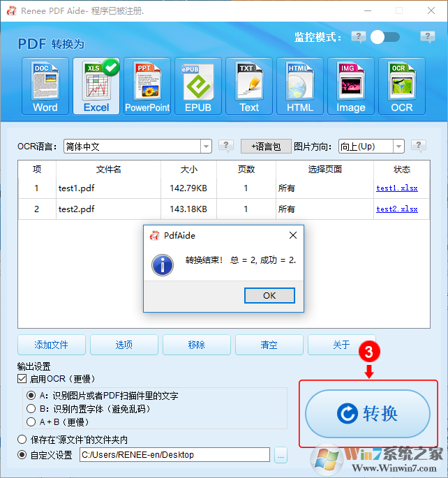Choose EPUB as output format
Screen dimensions: 448x478
click(198, 87)
